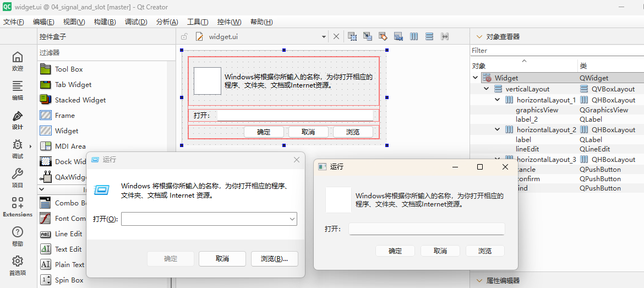The height and width of the screenshot is (288, 644).
Task: Click the lock icon beside widget.ui
Action: pos(184,36)
